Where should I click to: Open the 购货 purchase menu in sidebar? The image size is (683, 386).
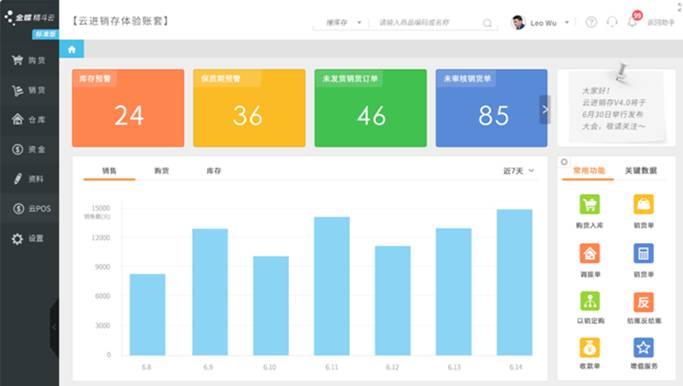click(29, 60)
